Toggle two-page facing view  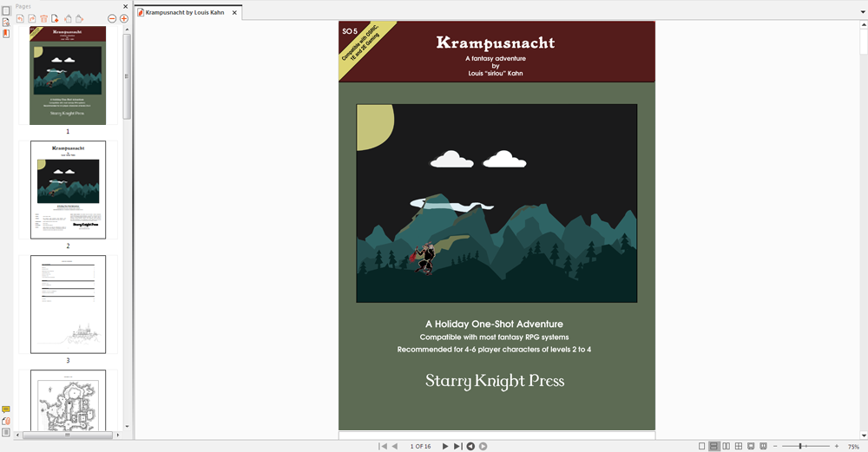[726, 446]
